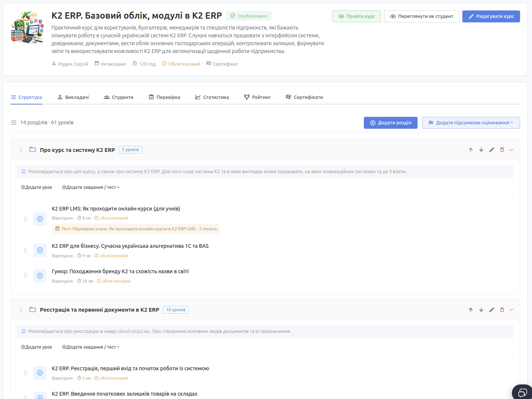Screen dimensions: 532x399
Task: Click drag handle of 'Реєстрація та первинні документи' section
Action: coord(21,310)
